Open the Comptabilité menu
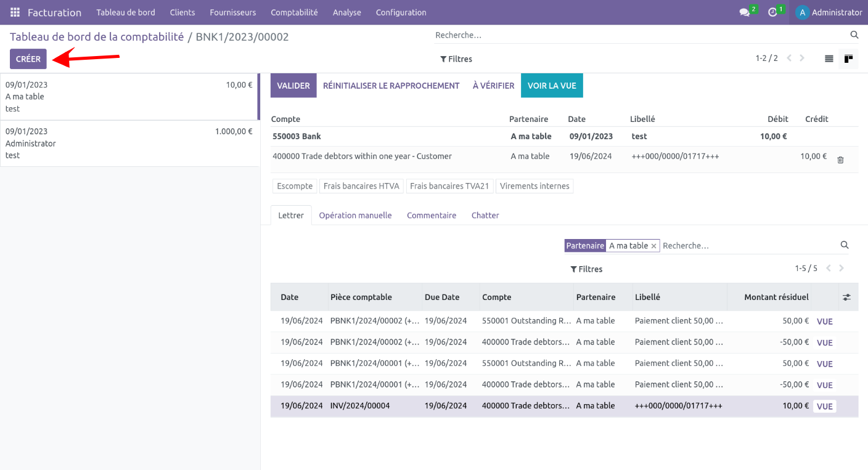This screenshot has width=868, height=470. [x=294, y=12]
